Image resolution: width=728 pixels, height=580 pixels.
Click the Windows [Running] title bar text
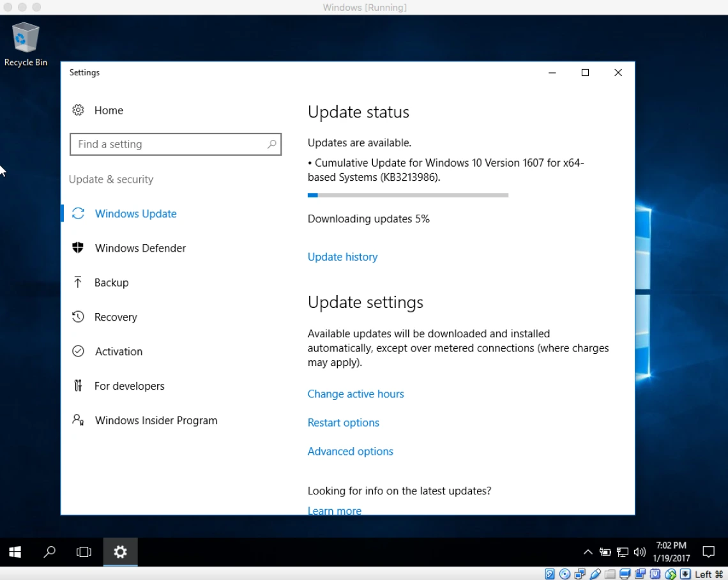(x=365, y=8)
